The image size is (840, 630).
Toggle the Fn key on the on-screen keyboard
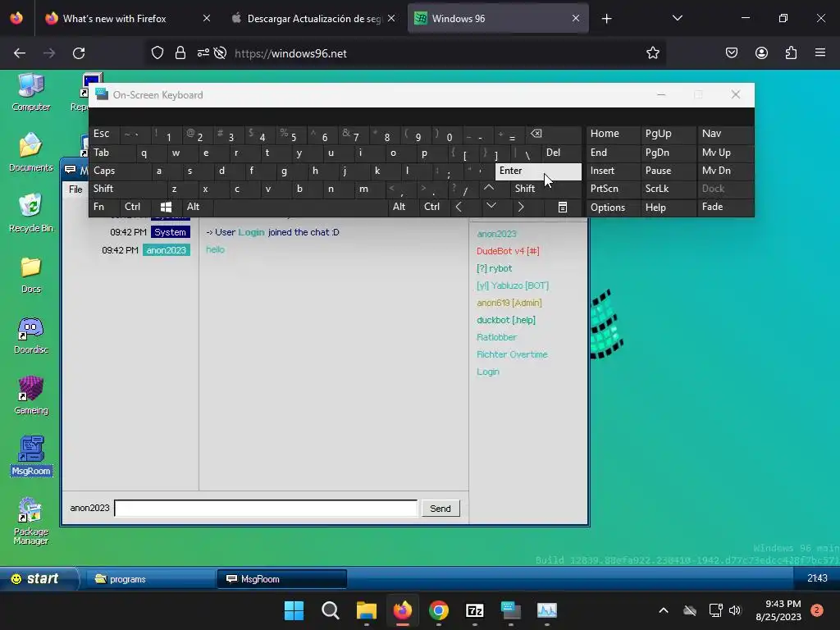click(x=104, y=207)
